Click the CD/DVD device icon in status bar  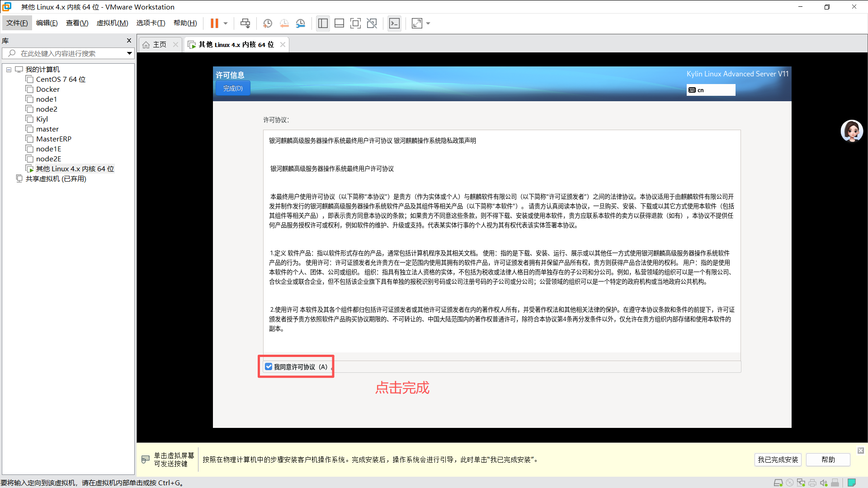point(790,483)
